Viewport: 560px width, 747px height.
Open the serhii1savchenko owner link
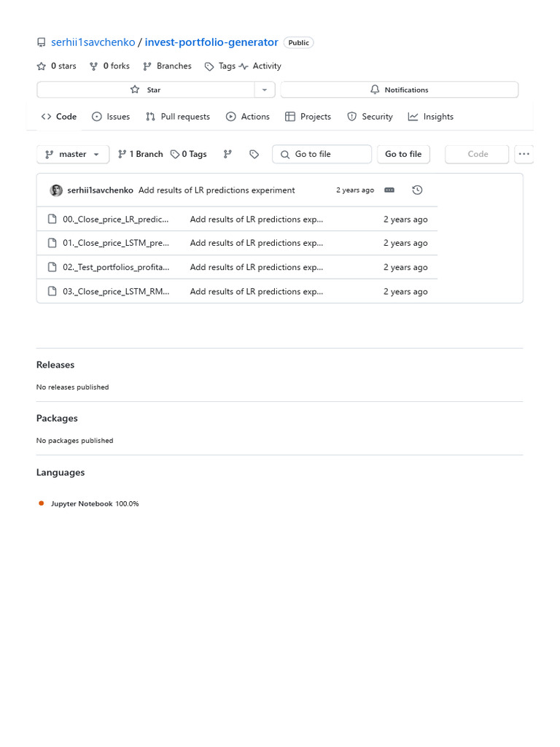[93, 42]
